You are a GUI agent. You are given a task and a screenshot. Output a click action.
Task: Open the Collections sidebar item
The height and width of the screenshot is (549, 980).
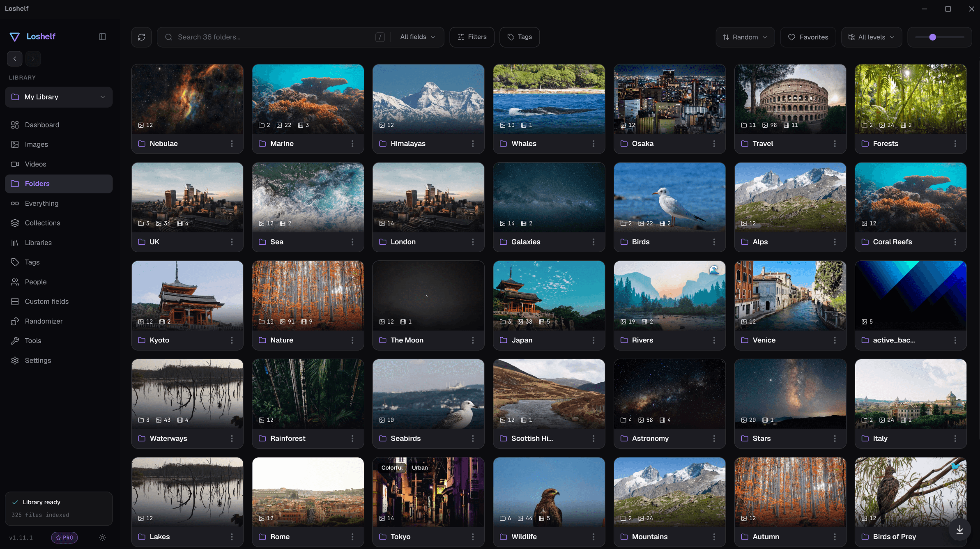tap(59, 223)
